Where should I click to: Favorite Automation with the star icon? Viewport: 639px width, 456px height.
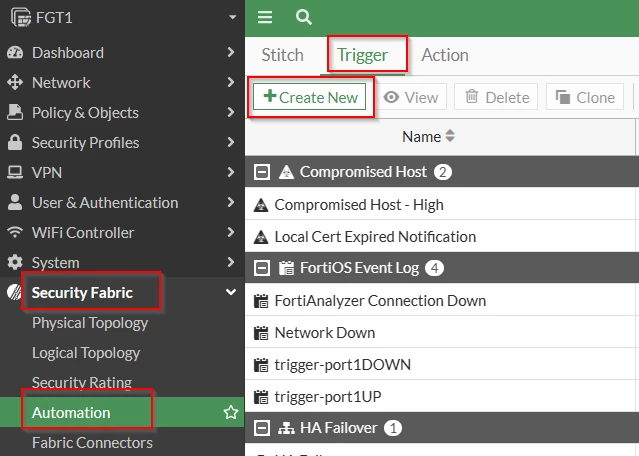click(231, 412)
